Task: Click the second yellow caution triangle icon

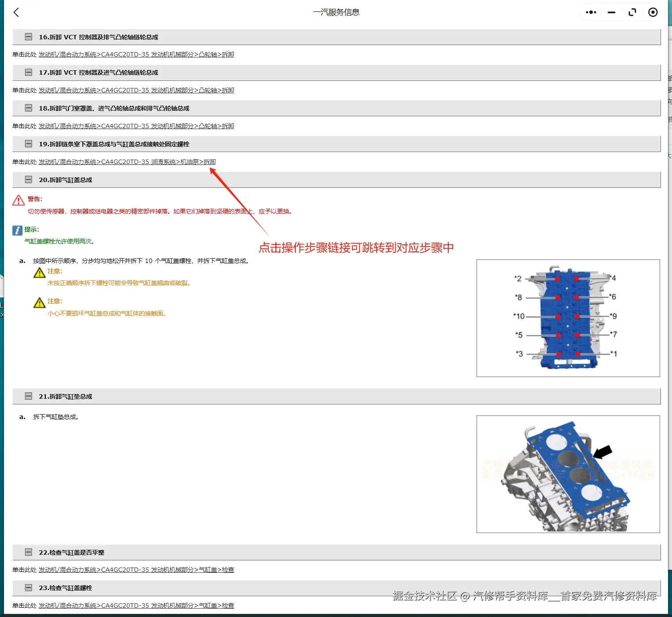Action: point(39,303)
